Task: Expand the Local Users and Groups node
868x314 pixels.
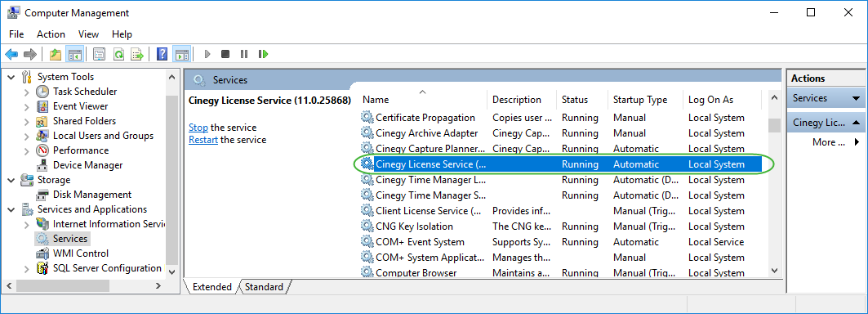Action: [27, 136]
